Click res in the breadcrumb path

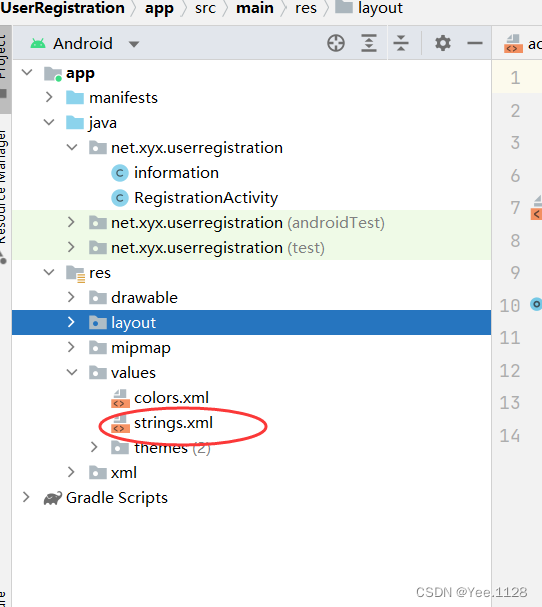305,8
